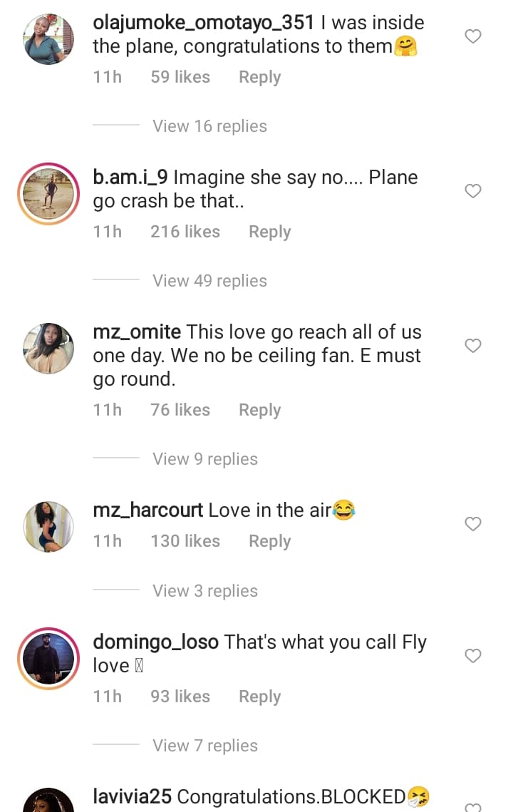The width and height of the screenshot is (513, 812).
Task: Open mz_harcourt username profile link
Action: [x=148, y=510]
